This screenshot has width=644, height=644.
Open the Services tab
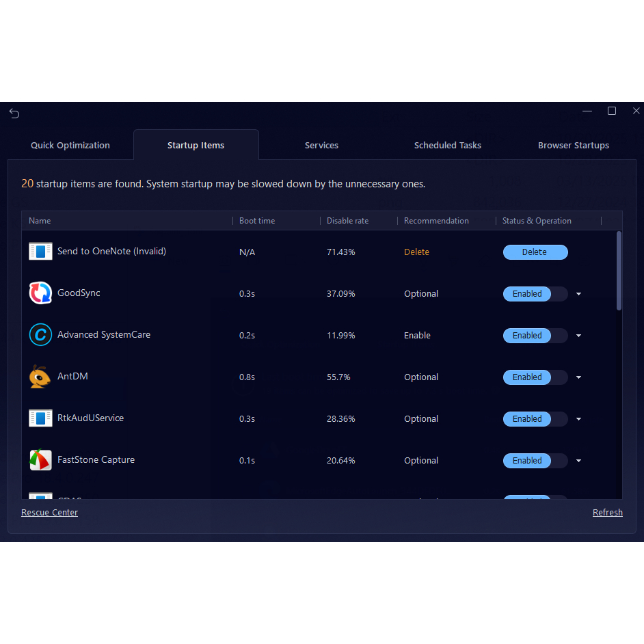point(321,146)
